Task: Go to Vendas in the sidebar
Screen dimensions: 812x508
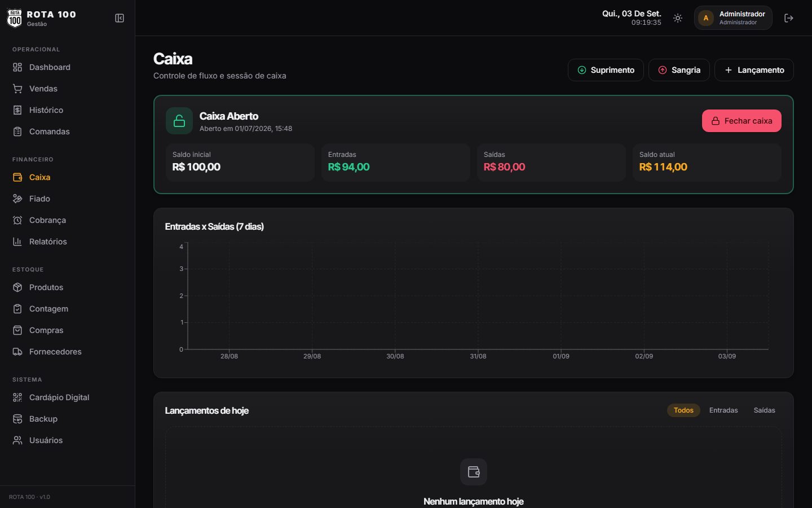Action: [68, 89]
